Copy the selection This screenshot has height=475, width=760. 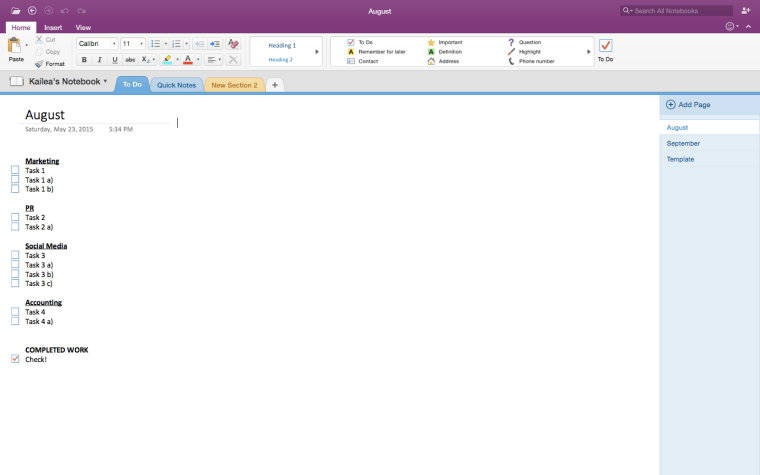coord(48,52)
